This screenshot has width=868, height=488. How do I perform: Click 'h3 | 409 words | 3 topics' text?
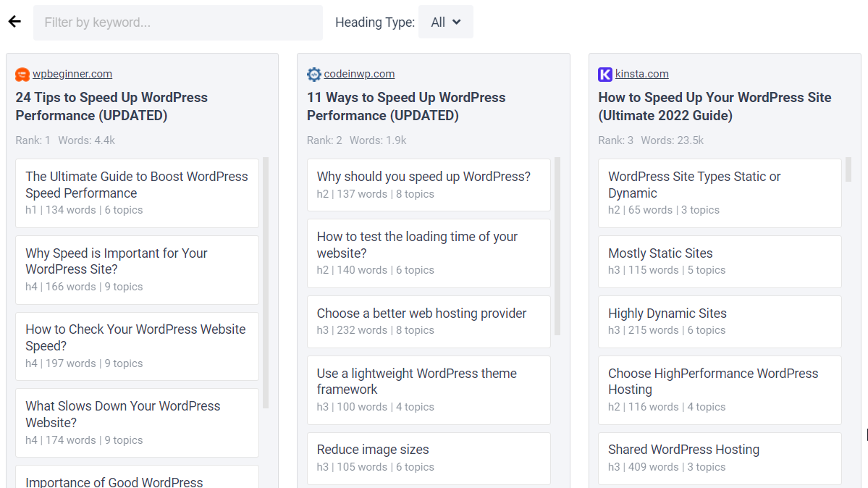pyautogui.click(x=667, y=467)
